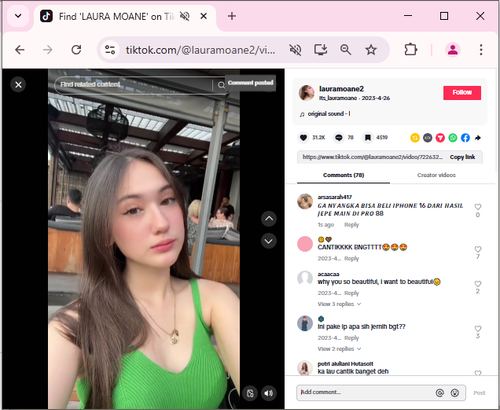Go to next video with down arrow
500x410 pixels.
coord(269,241)
